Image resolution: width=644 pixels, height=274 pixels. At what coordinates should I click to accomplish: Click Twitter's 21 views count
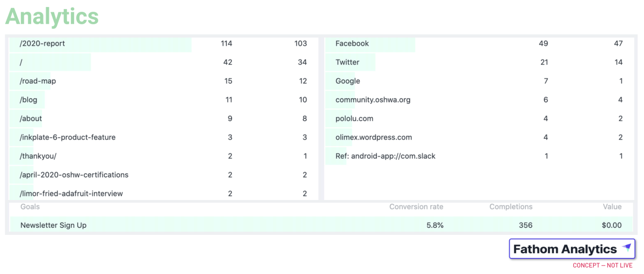point(544,62)
